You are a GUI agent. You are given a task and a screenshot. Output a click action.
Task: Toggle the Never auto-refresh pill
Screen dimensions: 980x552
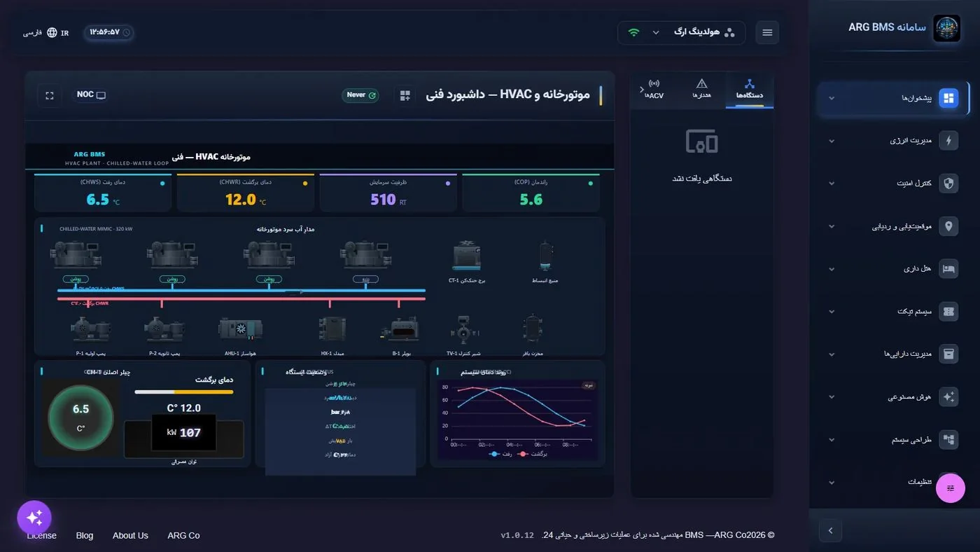click(360, 95)
